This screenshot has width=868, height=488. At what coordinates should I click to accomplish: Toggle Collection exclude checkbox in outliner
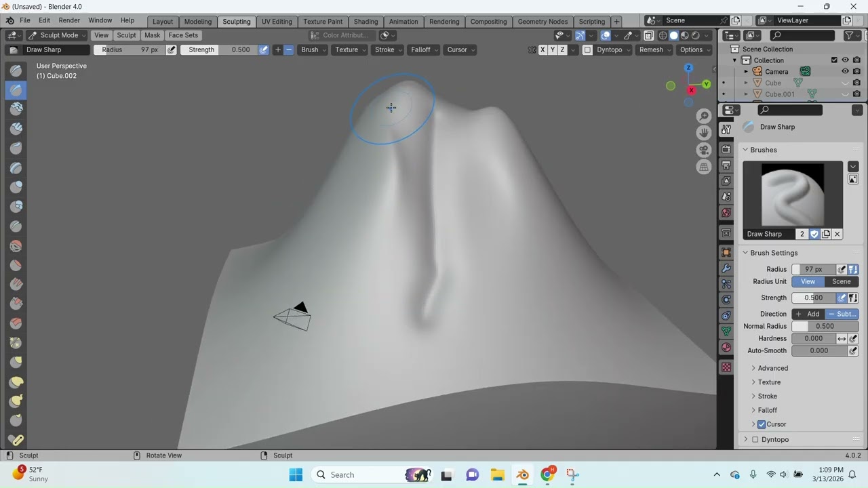click(x=834, y=60)
